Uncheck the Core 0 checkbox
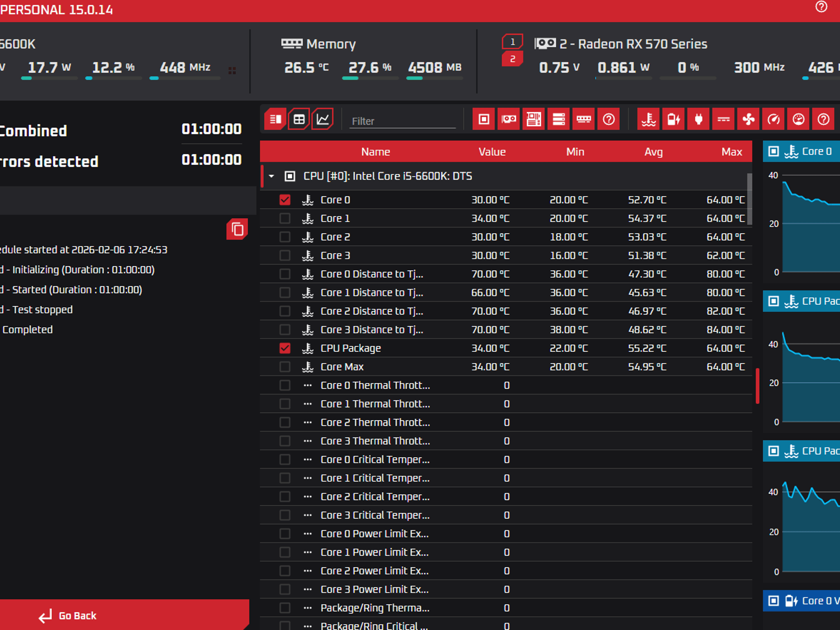Screen dimensions: 840x630 click(x=285, y=200)
